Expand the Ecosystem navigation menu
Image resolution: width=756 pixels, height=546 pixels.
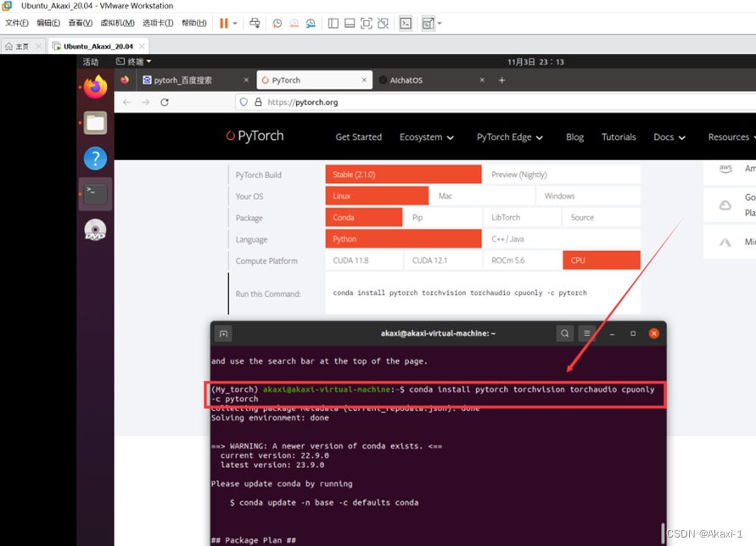click(x=427, y=136)
